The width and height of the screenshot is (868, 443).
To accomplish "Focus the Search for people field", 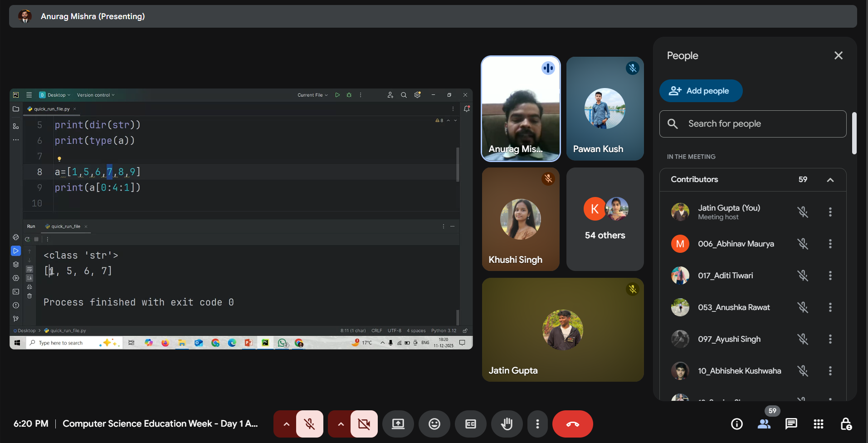I will click(753, 124).
